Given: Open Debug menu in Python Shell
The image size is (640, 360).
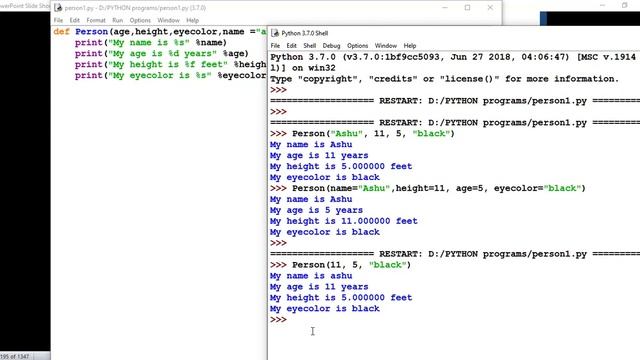Looking at the screenshot, I should (x=331, y=46).
